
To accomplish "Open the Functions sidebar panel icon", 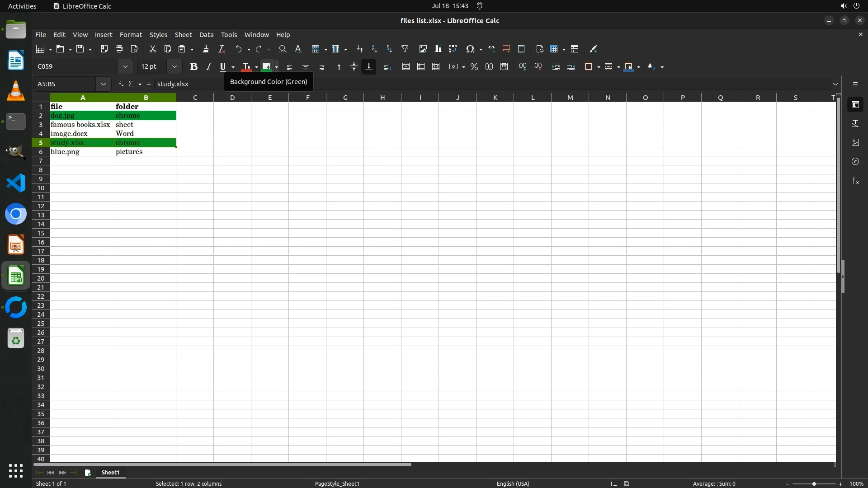I will point(855,181).
